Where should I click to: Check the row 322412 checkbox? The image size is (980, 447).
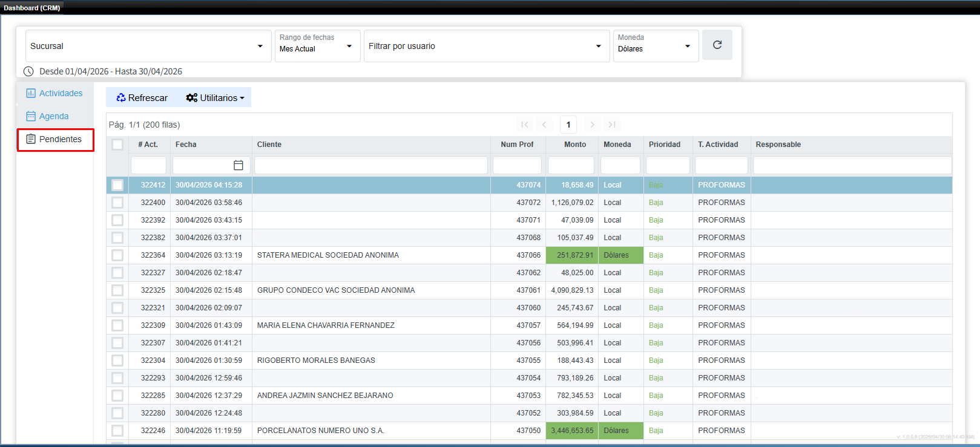pos(117,185)
